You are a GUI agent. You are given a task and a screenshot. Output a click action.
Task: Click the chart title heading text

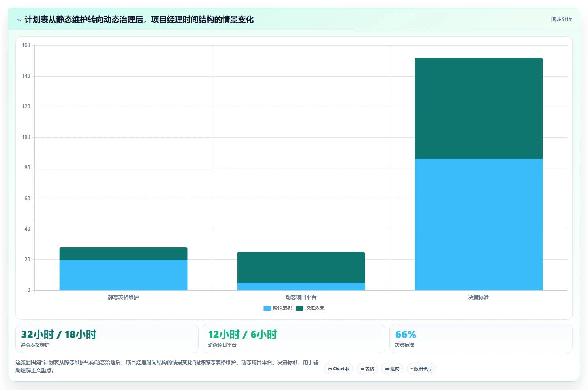click(x=139, y=19)
